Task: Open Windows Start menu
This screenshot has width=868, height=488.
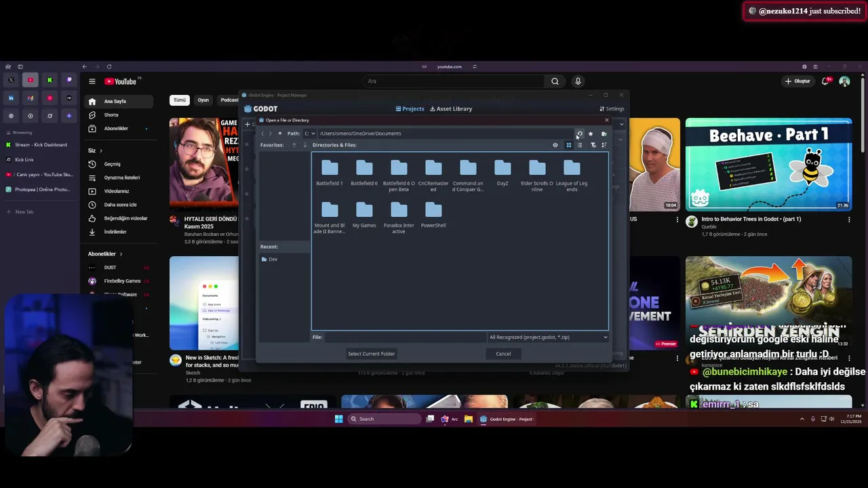Action: point(339,419)
